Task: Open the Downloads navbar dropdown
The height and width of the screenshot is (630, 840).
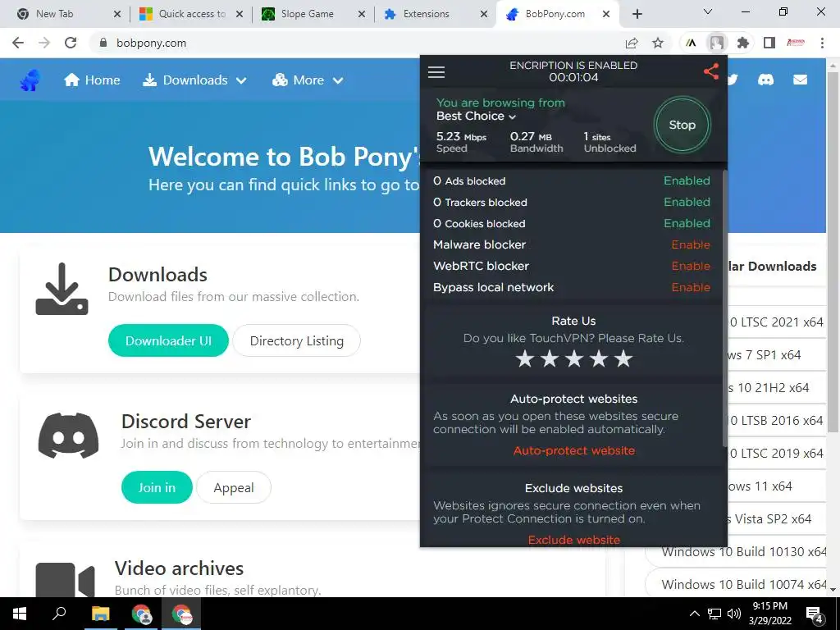Action: pos(195,80)
